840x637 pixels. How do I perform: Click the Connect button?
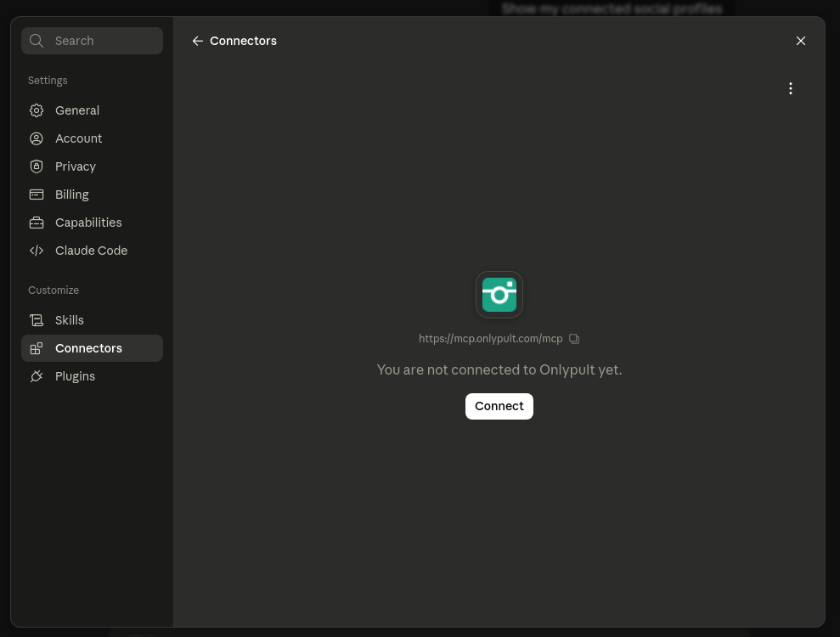499,406
